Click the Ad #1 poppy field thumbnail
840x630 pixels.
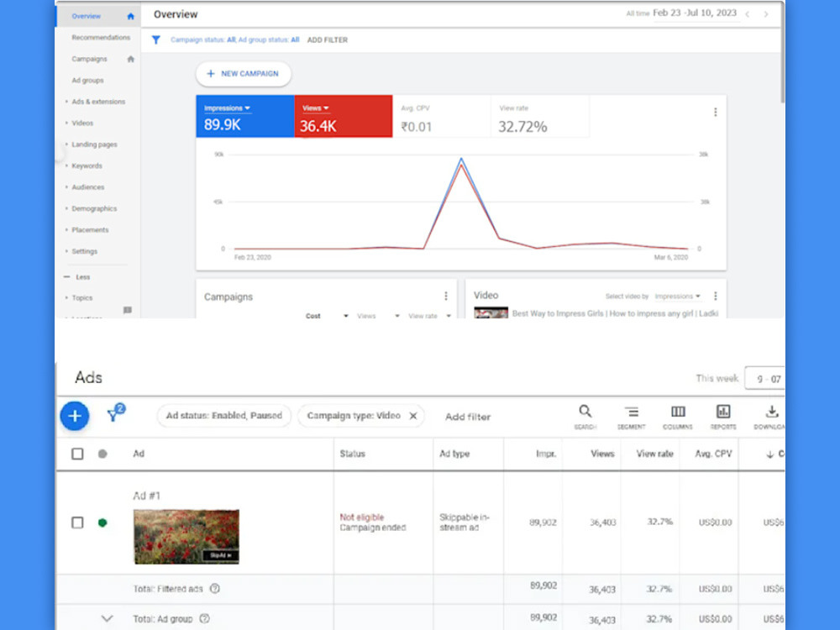[186, 537]
